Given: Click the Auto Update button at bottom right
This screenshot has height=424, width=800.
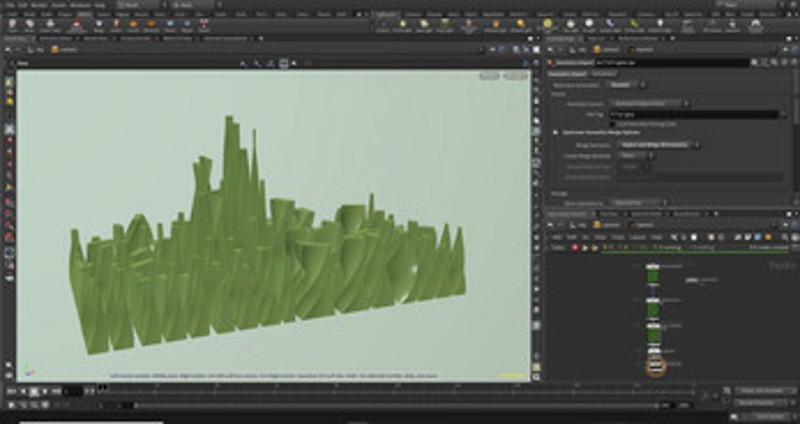Looking at the screenshot, I should [768, 417].
